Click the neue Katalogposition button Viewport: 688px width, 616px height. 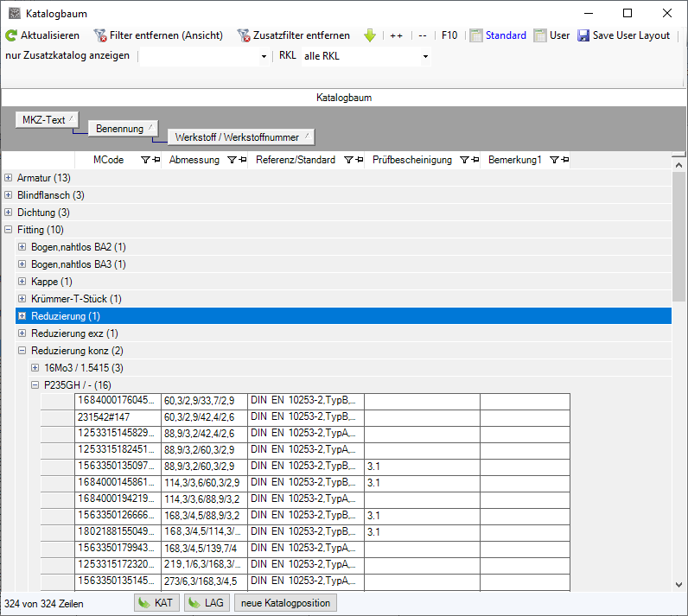(x=285, y=603)
